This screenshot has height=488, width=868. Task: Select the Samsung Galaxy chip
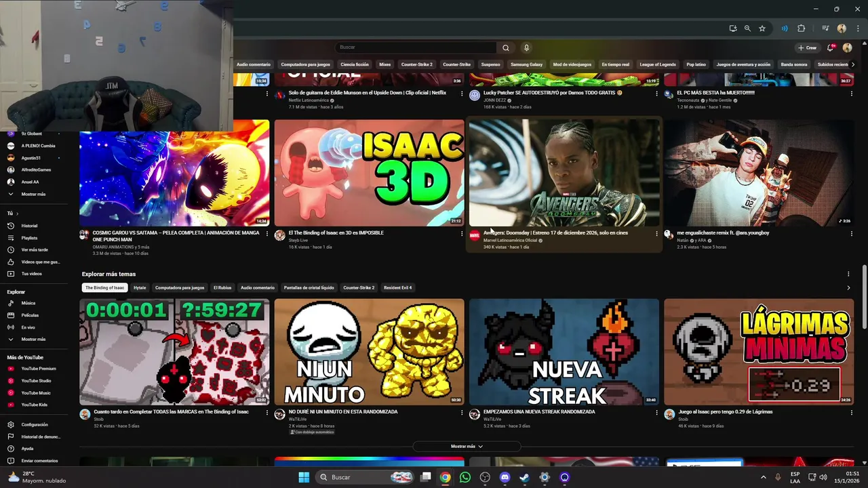[527, 64]
